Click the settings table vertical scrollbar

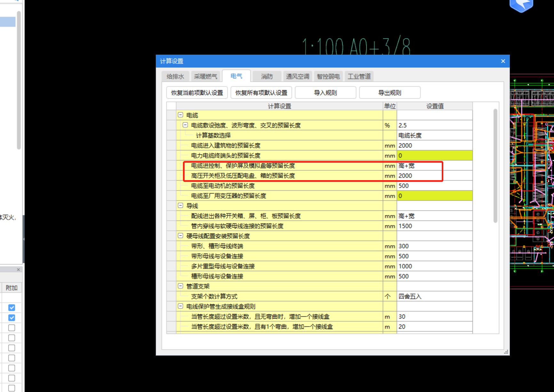click(x=495, y=165)
